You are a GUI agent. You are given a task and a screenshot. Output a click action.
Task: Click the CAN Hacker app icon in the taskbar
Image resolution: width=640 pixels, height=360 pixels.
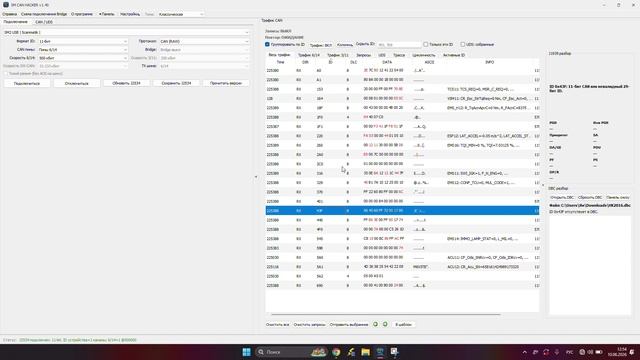pos(380,352)
